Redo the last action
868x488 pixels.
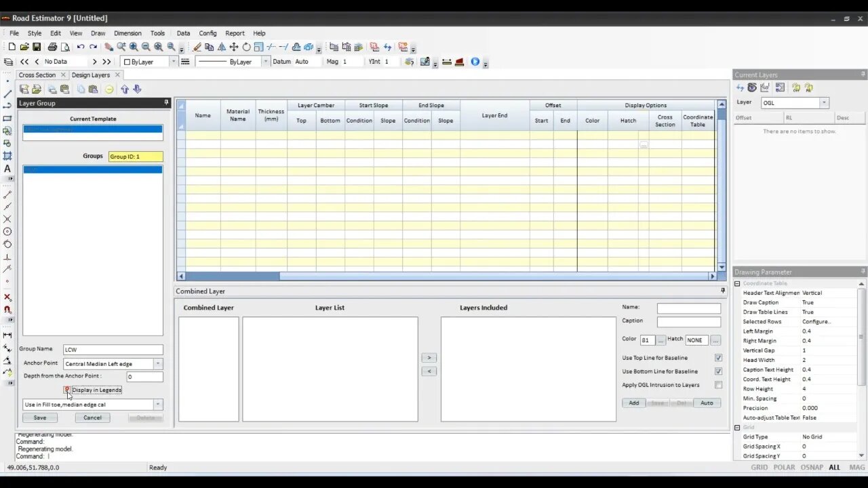[93, 47]
